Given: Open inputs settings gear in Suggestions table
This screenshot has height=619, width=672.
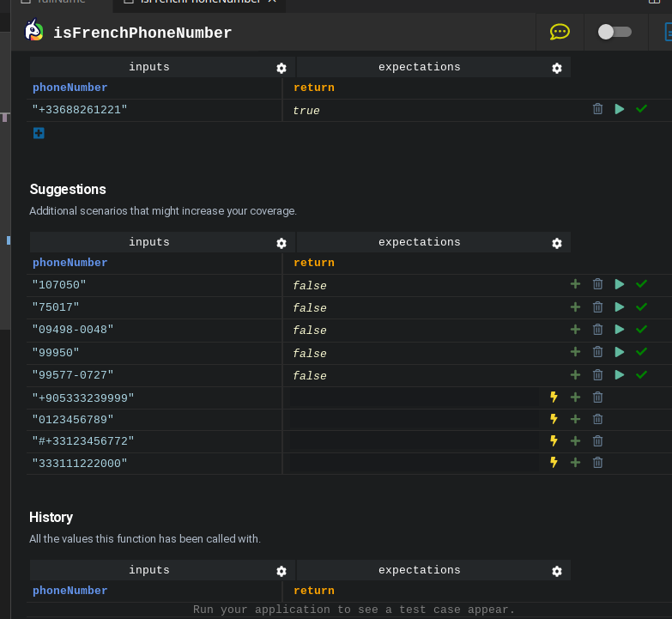Looking at the screenshot, I should [281, 243].
